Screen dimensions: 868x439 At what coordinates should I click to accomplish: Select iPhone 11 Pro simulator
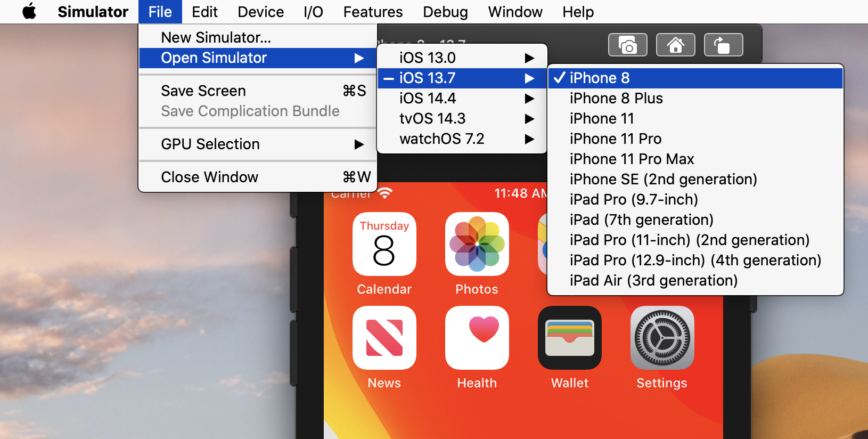[695, 139]
